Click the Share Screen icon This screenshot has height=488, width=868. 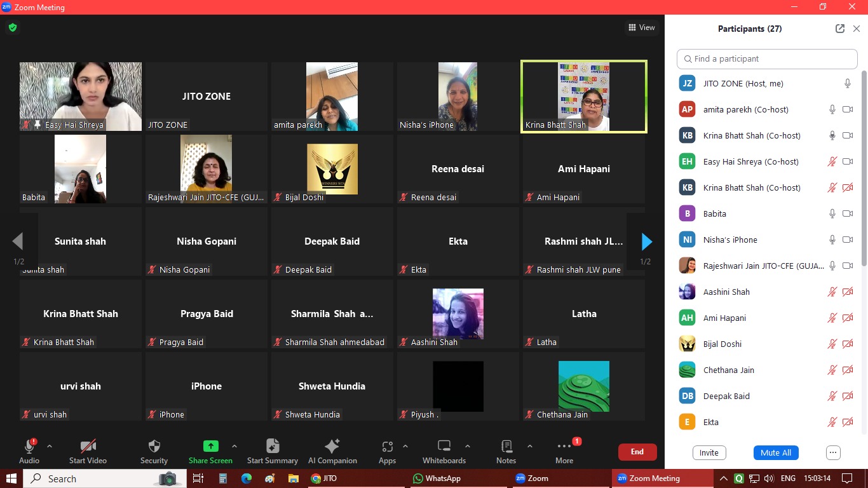coord(210,447)
